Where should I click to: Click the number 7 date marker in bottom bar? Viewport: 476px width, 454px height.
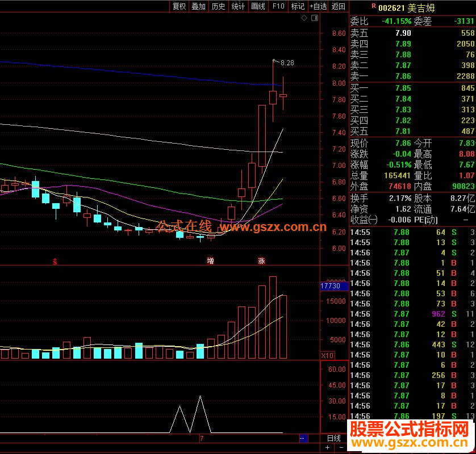click(202, 439)
